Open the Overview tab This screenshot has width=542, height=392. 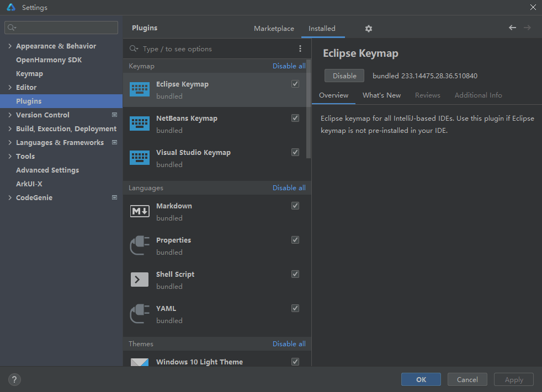coord(333,95)
